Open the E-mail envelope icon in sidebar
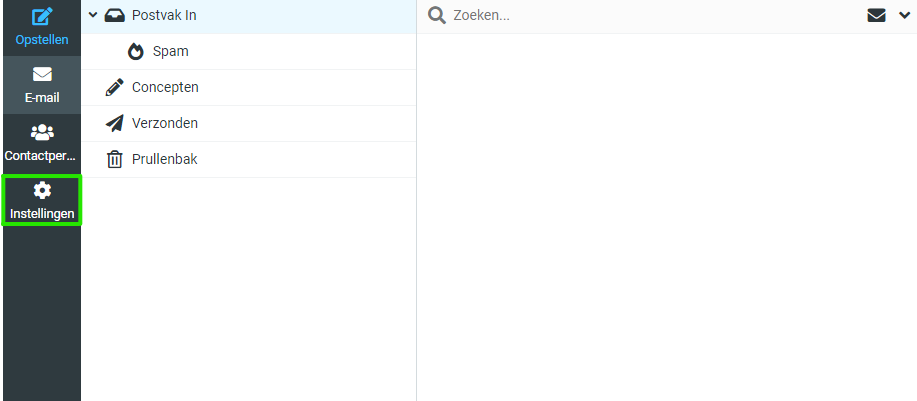Viewport: 917px width, 401px height. (42, 74)
